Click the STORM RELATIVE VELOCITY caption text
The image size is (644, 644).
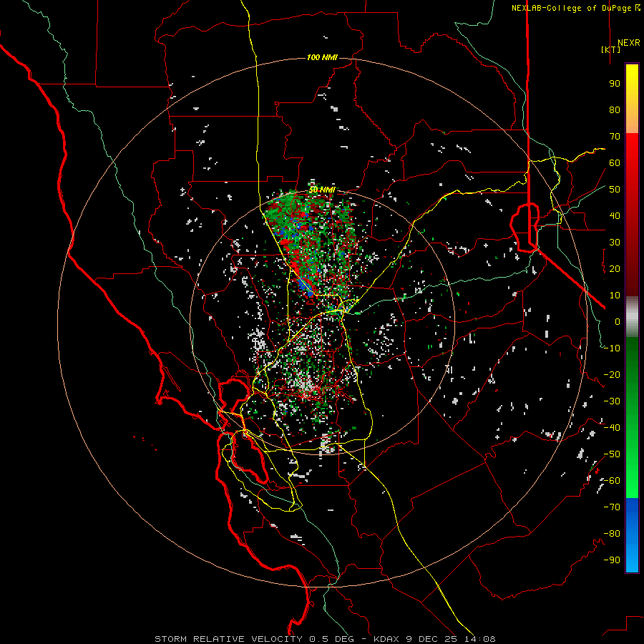pyautogui.click(x=229, y=639)
